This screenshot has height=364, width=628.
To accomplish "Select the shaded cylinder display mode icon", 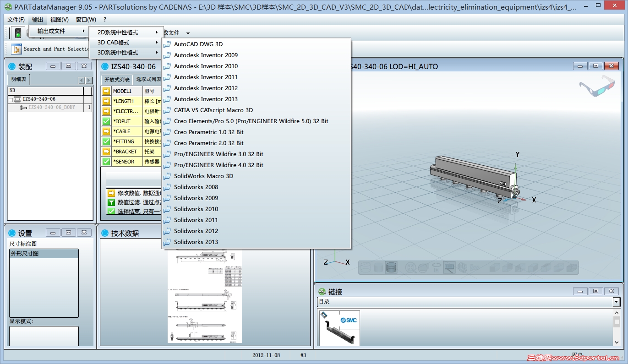I will pyautogui.click(x=391, y=267).
